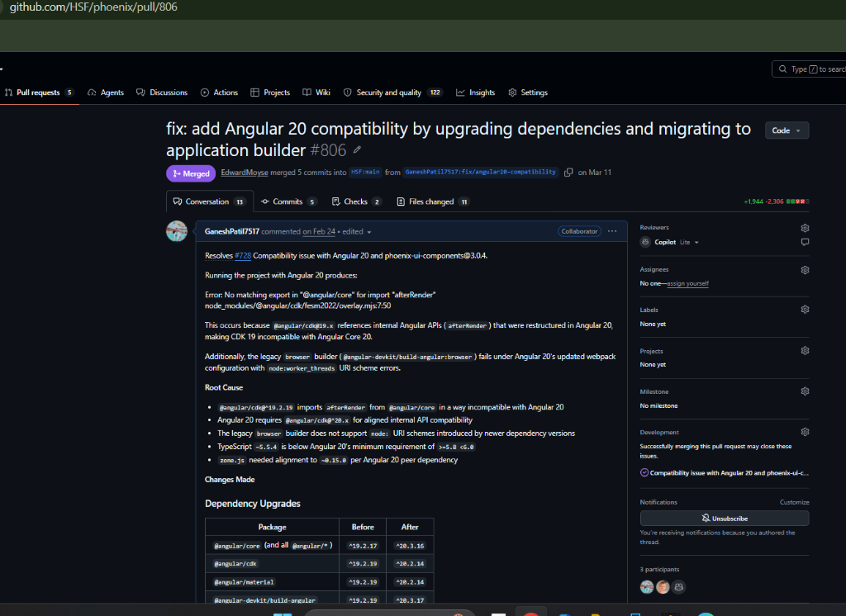Open the Discussions tab

click(162, 92)
